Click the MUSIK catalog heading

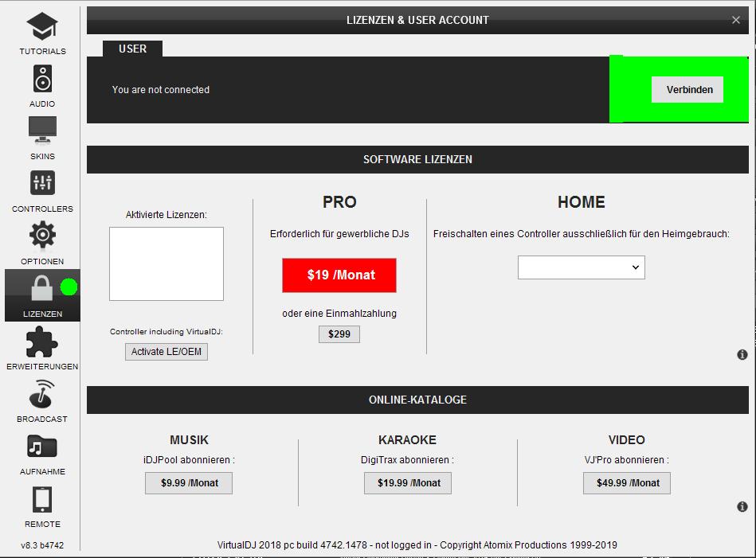[189, 440]
